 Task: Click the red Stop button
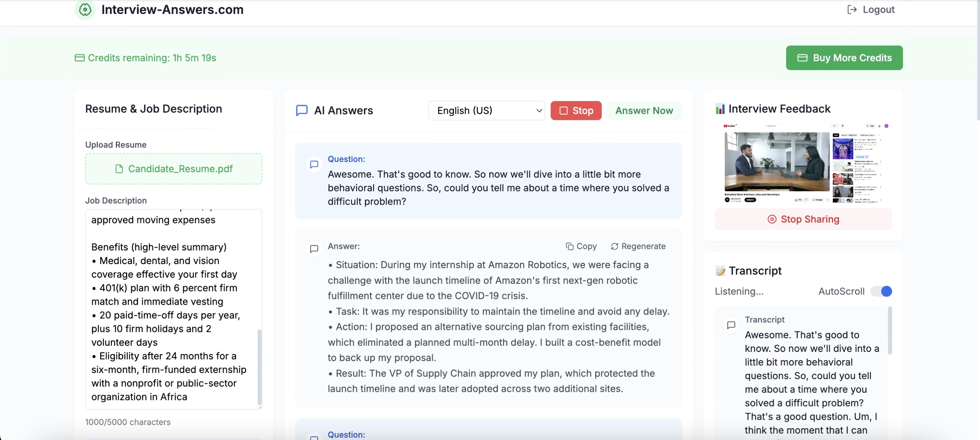pos(576,111)
